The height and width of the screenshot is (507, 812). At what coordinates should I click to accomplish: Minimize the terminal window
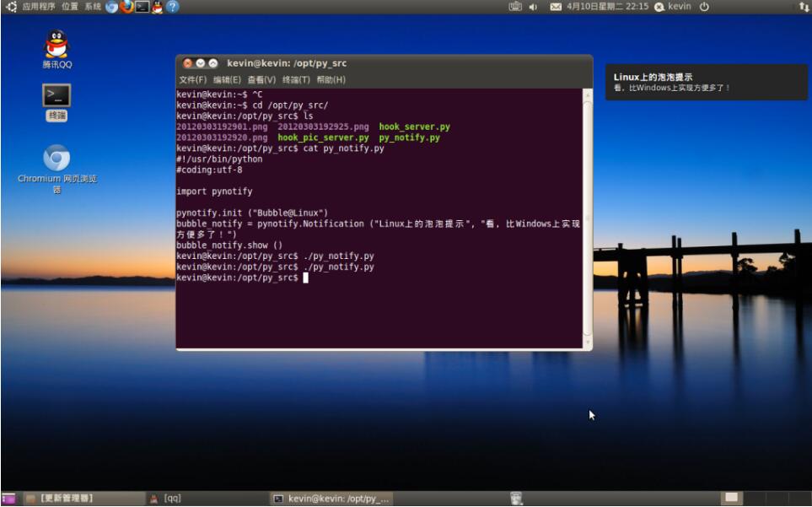point(201,63)
